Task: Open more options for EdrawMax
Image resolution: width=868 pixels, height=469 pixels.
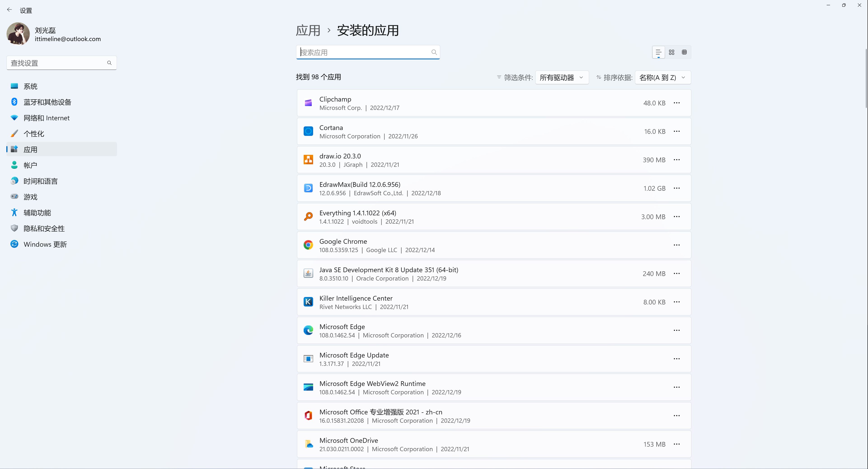Action: [x=677, y=188]
